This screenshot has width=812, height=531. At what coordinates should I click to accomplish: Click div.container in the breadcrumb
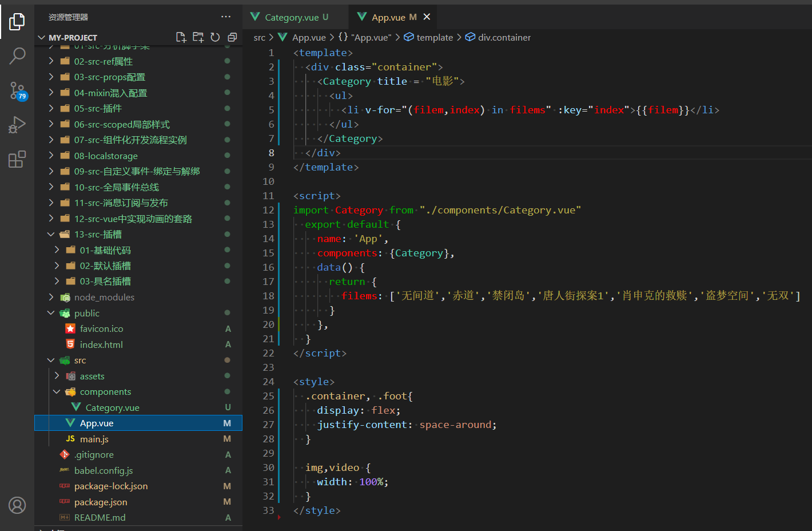click(498, 37)
